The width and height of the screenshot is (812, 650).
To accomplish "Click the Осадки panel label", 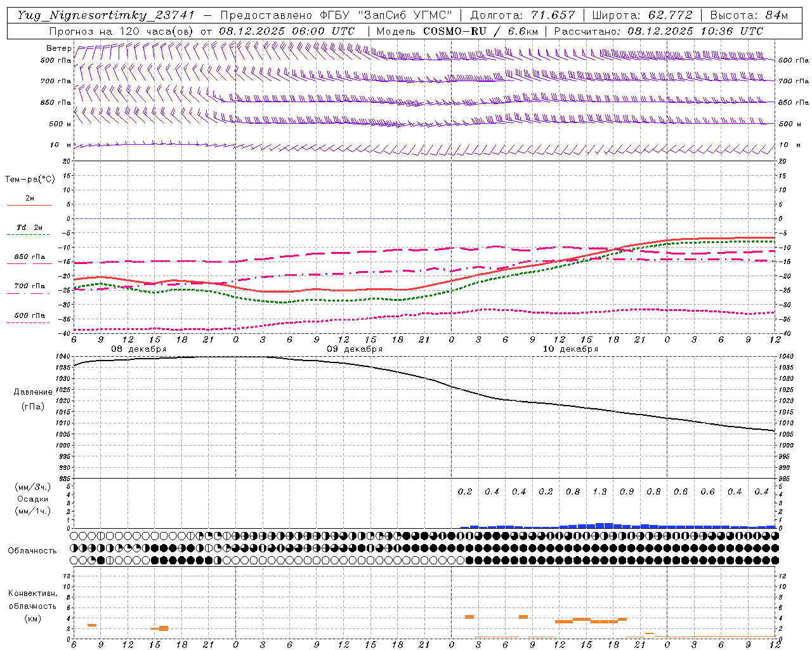I will tap(33, 499).
